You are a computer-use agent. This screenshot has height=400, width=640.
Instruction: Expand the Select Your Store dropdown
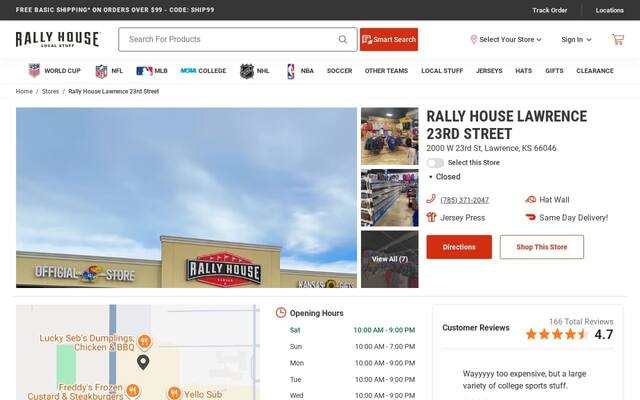coord(506,40)
